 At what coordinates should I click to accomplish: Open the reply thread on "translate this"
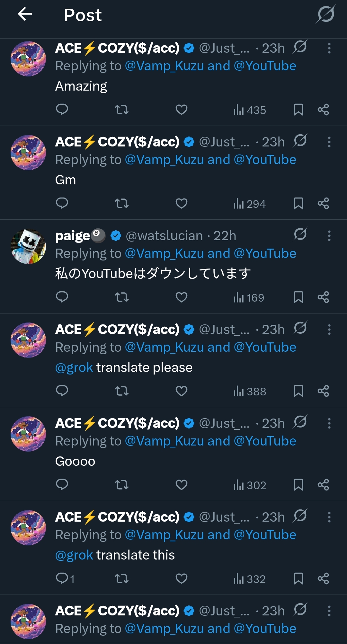[x=65, y=579]
